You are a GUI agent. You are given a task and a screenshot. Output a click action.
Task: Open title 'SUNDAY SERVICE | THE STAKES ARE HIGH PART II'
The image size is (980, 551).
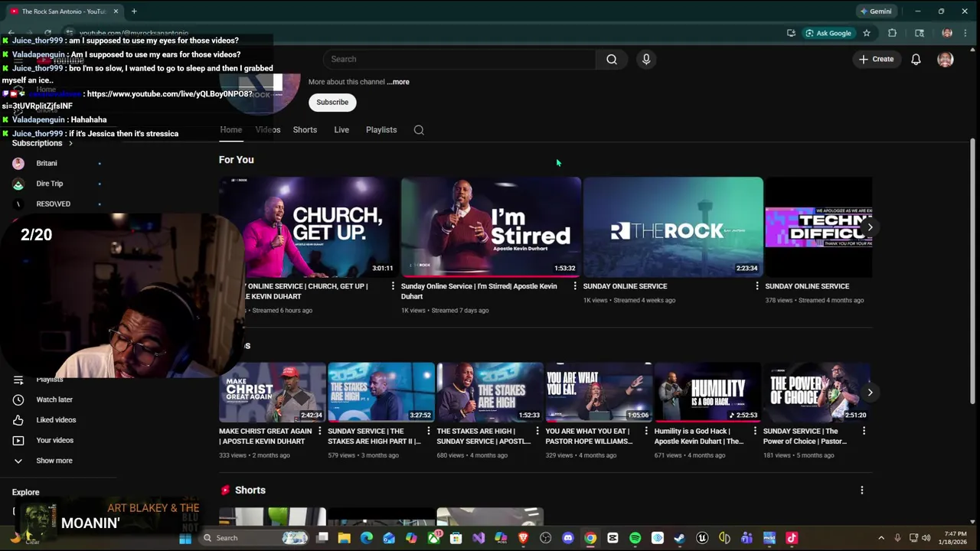(x=374, y=436)
